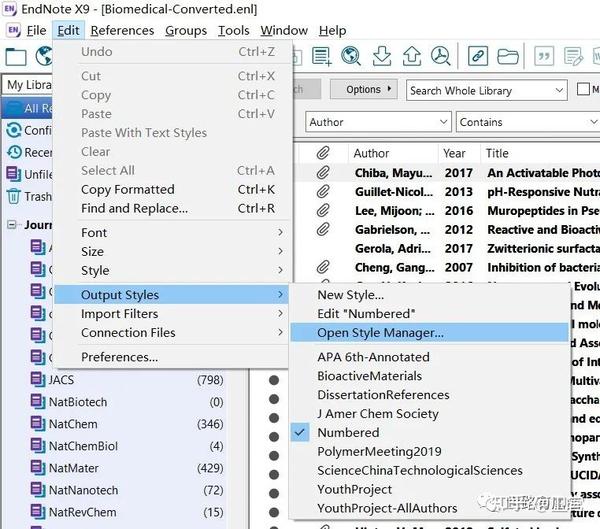Select the Lee, Mijoon 2016 reference
Image resolution: width=600 pixels, height=529 pixels.
click(447, 211)
